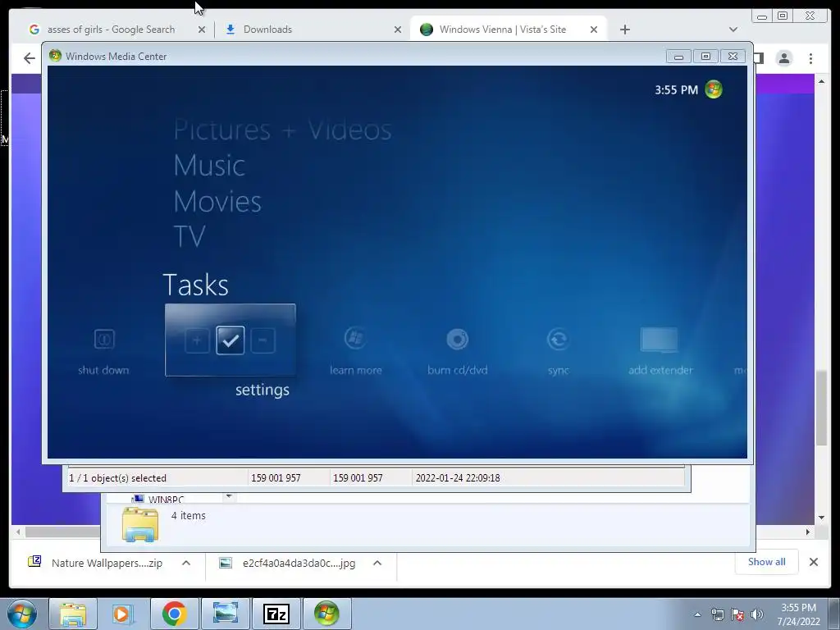Switch to the Google Search tab in Chrome
The height and width of the screenshot is (630, 840).
pos(111,30)
